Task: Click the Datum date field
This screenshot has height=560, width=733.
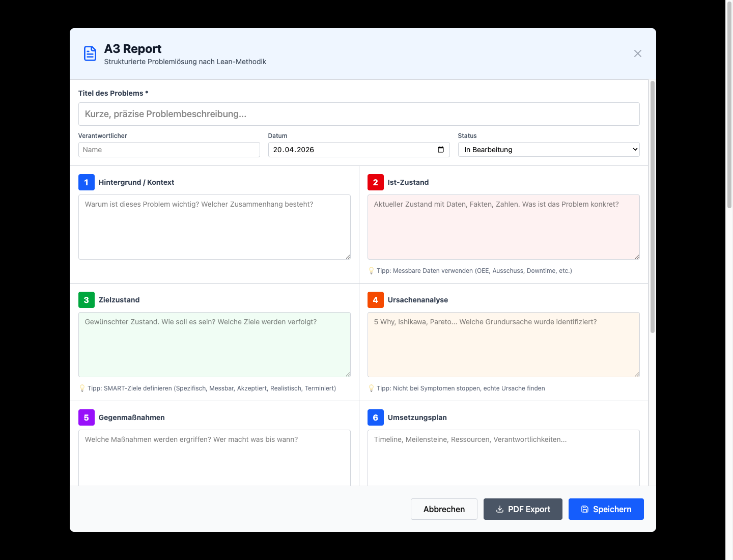Action: [351, 150]
